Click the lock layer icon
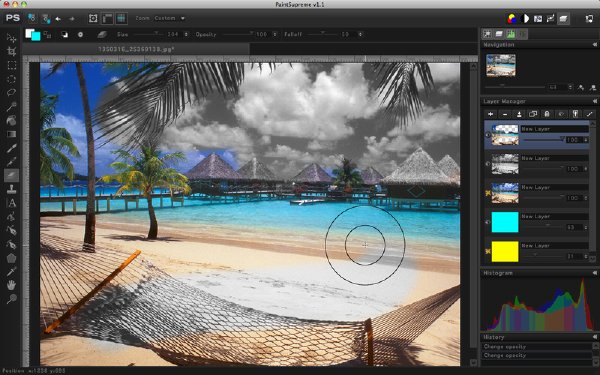This screenshot has height=375, width=600. 547,114
